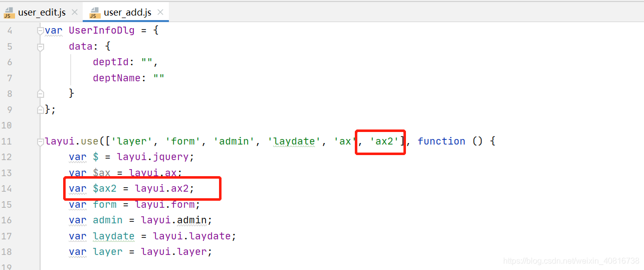This screenshot has width=644, height=270.
Task: Click the function keyword on line 11
Action: point(441,142)
